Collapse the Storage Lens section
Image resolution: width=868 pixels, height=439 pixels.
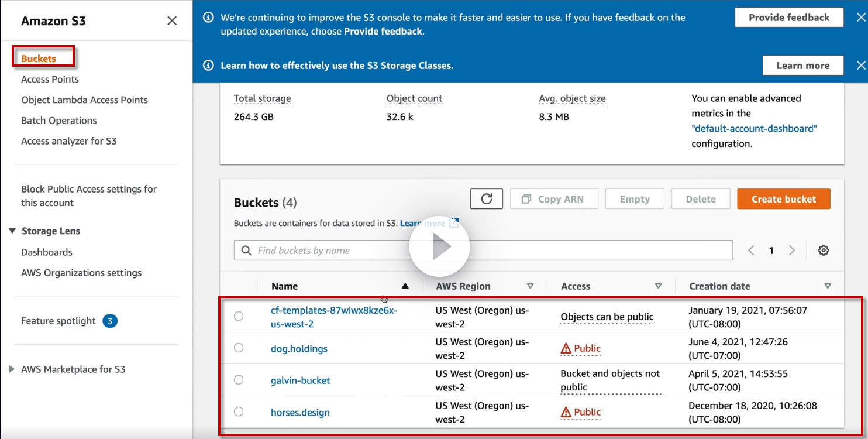(12, 231)
